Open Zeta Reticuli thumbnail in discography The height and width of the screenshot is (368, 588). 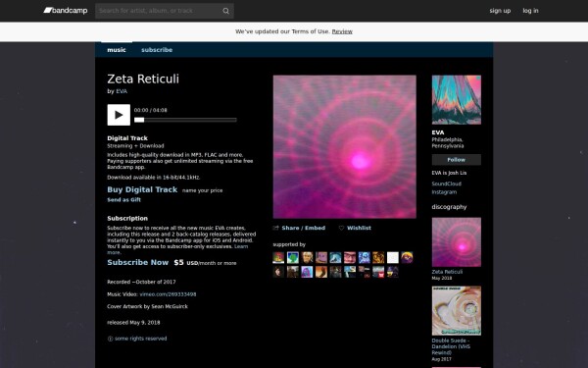point(457,242)
